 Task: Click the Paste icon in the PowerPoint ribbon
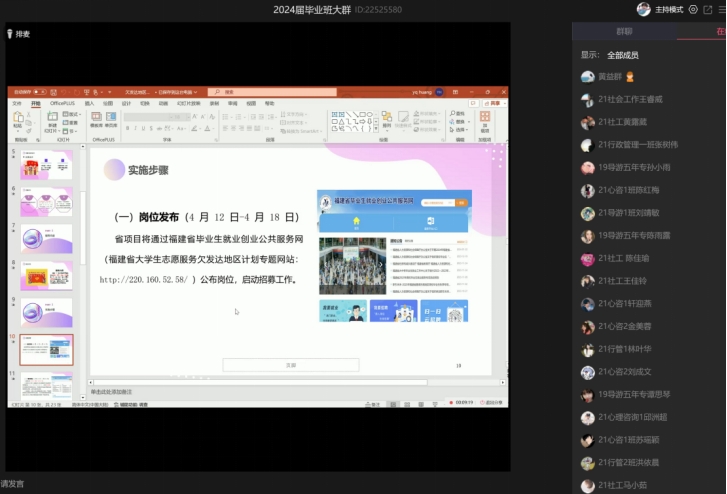(20, 119)
